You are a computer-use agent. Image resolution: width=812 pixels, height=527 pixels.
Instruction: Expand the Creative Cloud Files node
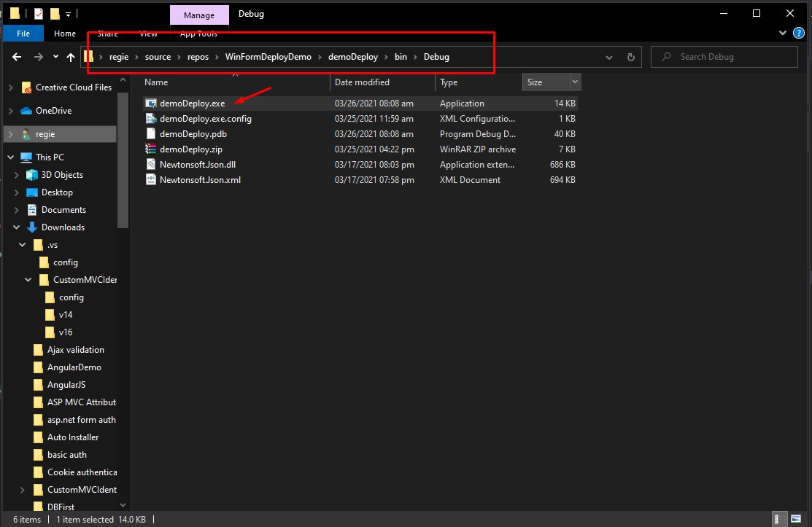point(10,87)
